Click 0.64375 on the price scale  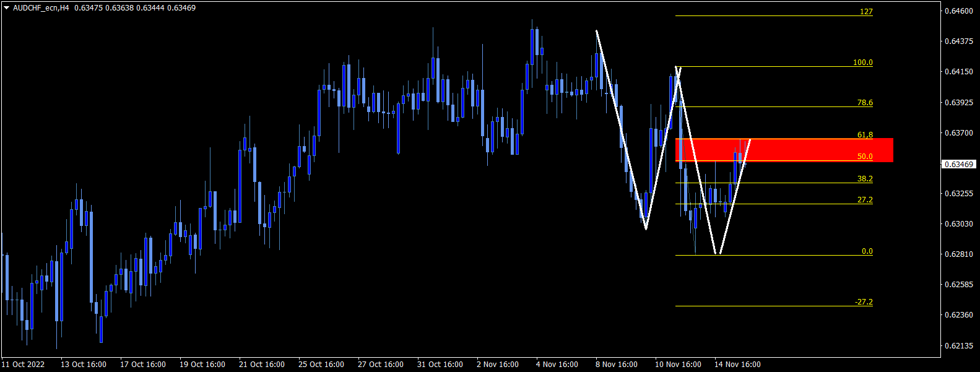pos(959,41)
